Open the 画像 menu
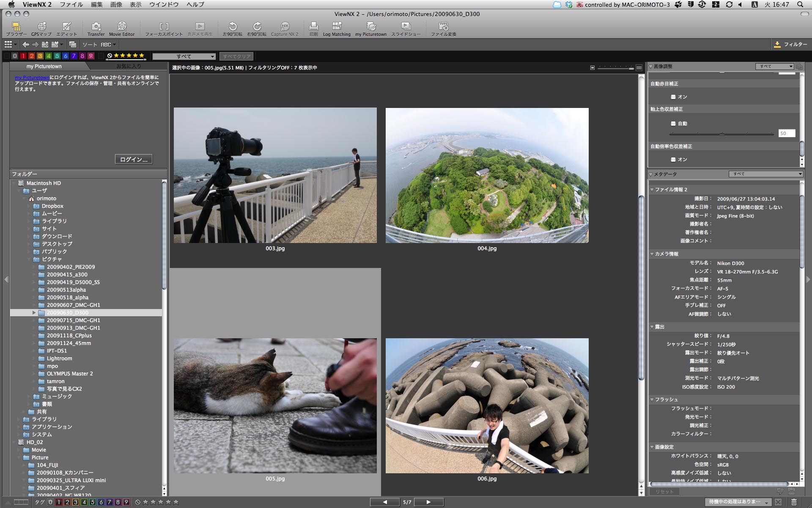 (x=116, y=4)
